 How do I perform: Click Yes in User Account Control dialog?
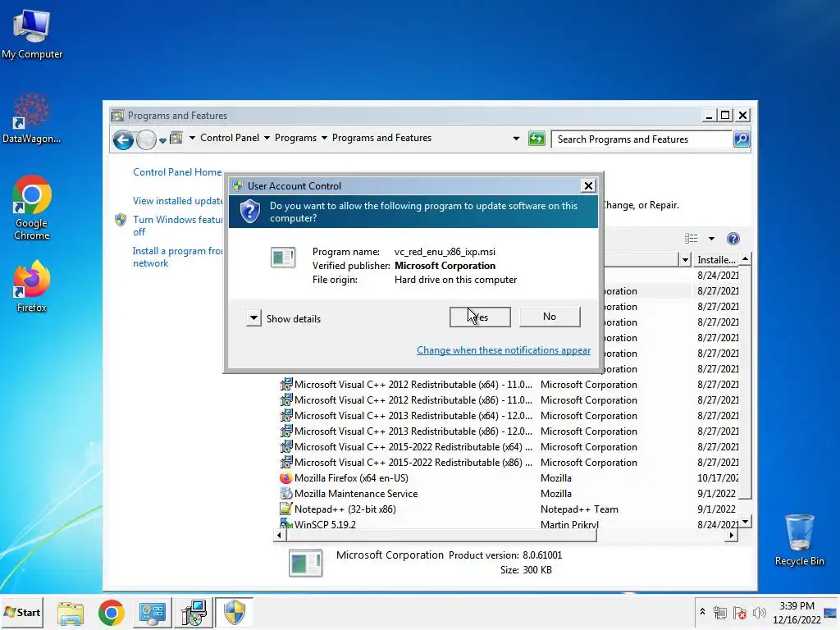pyautogui.click(x=479, y=317)
